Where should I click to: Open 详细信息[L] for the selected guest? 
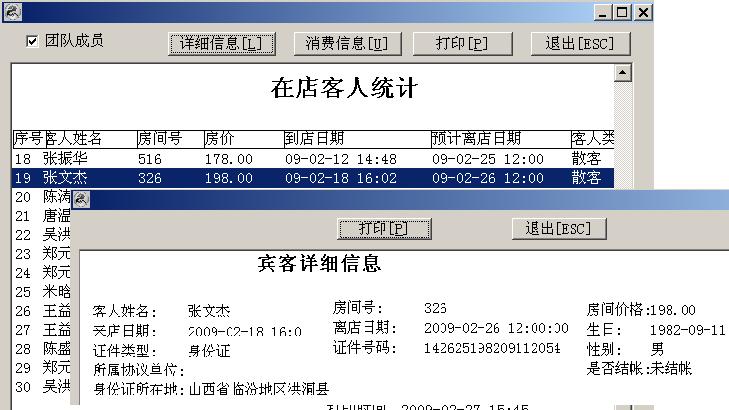click(x=220, y=43)
